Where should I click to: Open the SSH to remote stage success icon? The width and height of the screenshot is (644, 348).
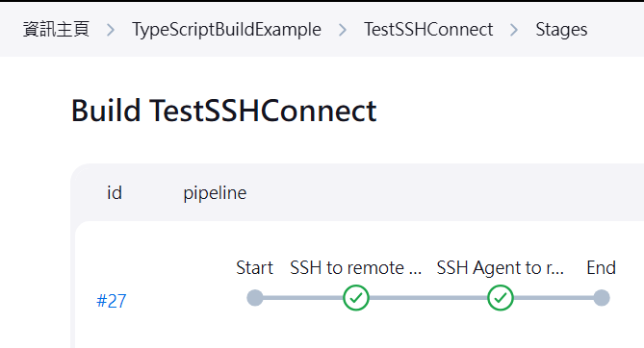point(356,298)
